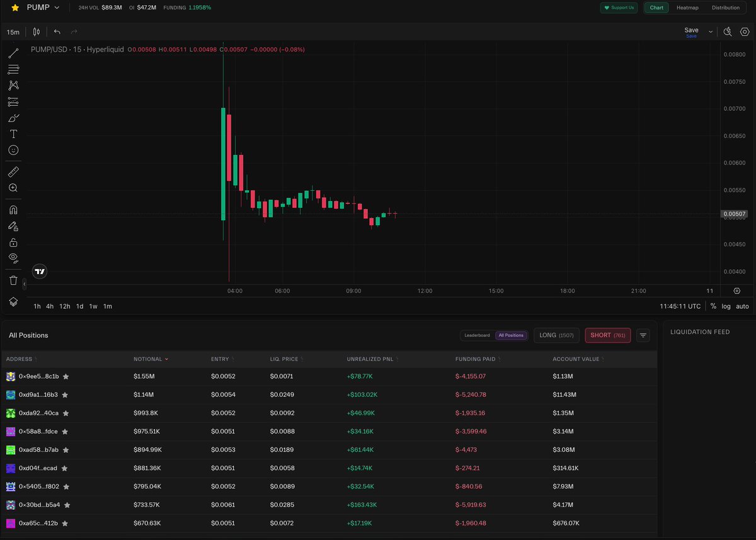Sort the table by UNREALIZED PNL column
756x540 pixels.
click(x=374, y=359)
